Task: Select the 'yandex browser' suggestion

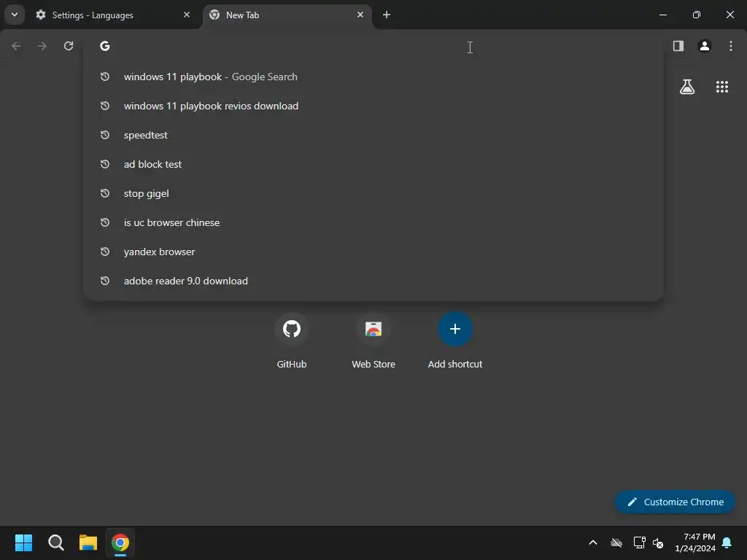Action: [x=373, y=252]
